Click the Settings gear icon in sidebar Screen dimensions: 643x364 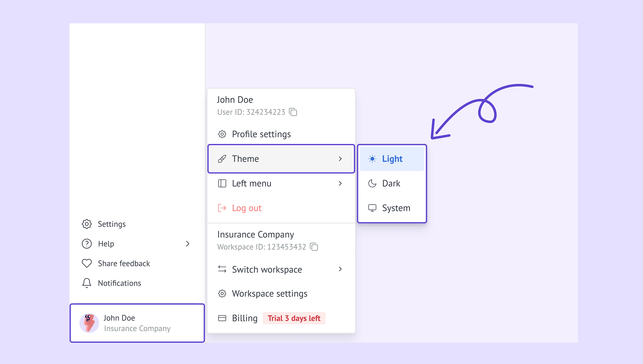87,224
